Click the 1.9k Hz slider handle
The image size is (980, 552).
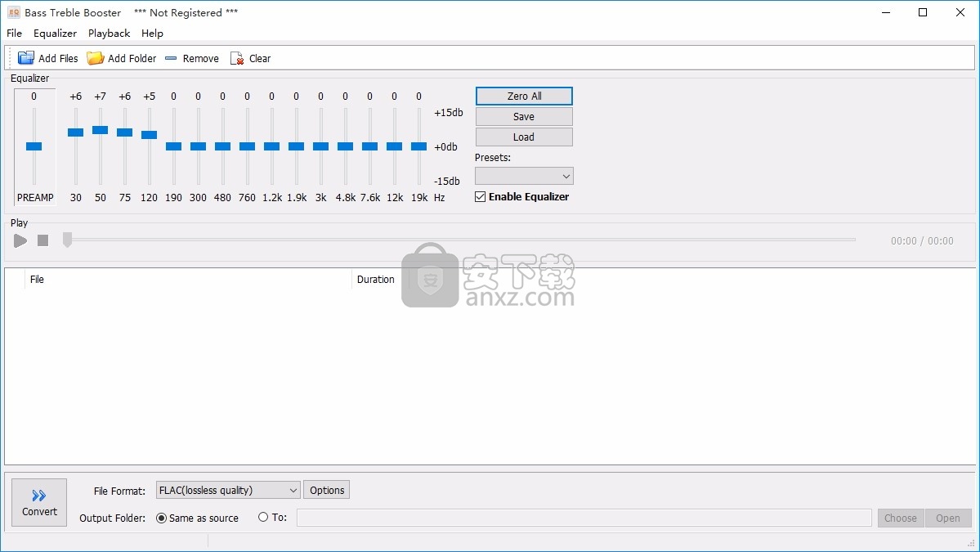click(296, 146)
